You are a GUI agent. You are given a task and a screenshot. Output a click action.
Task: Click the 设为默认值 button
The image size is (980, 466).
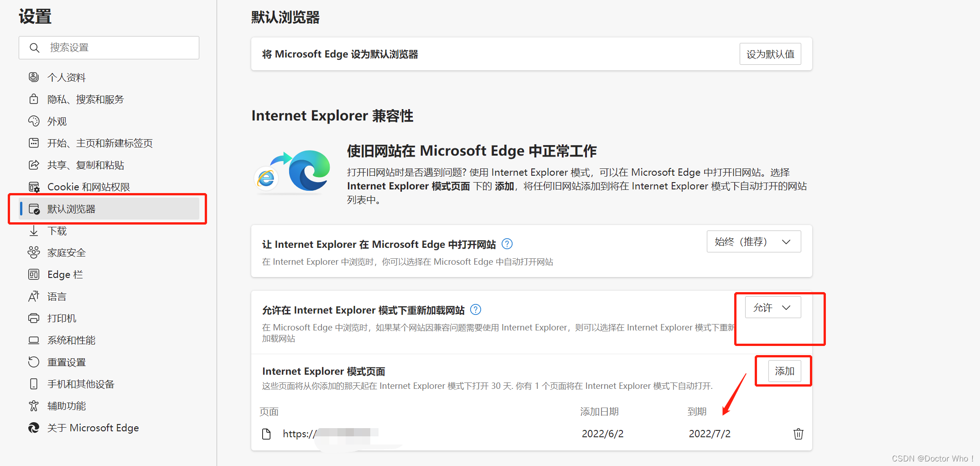point(770,54)
